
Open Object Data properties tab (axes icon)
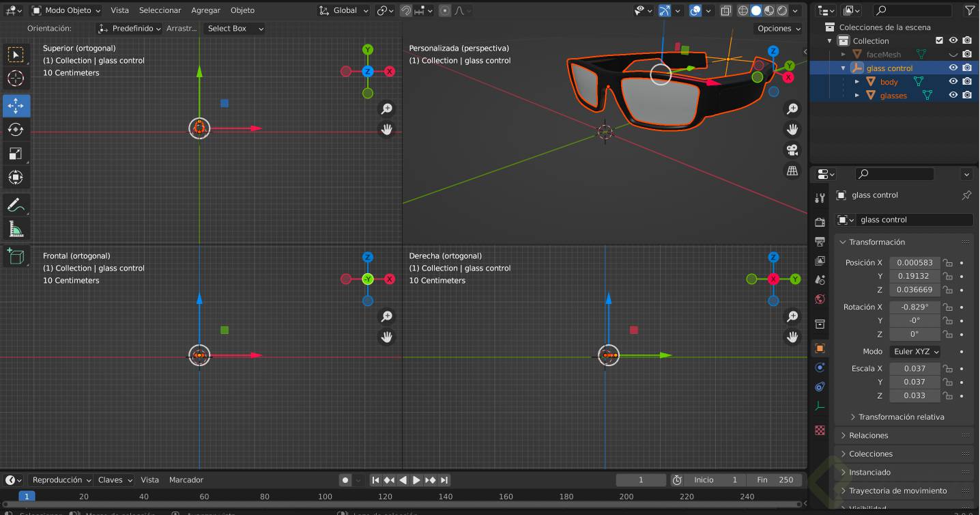point(820,406)
